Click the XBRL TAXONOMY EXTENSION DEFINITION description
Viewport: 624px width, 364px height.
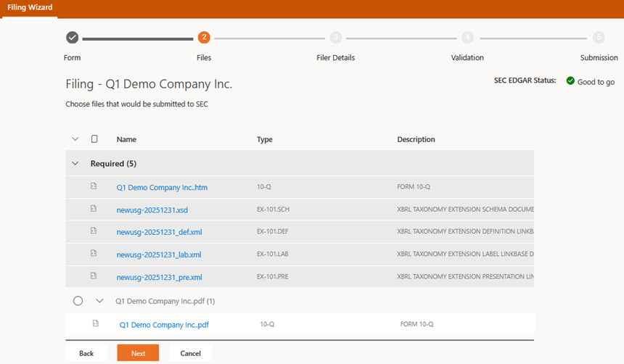click(x=465, y=231)
